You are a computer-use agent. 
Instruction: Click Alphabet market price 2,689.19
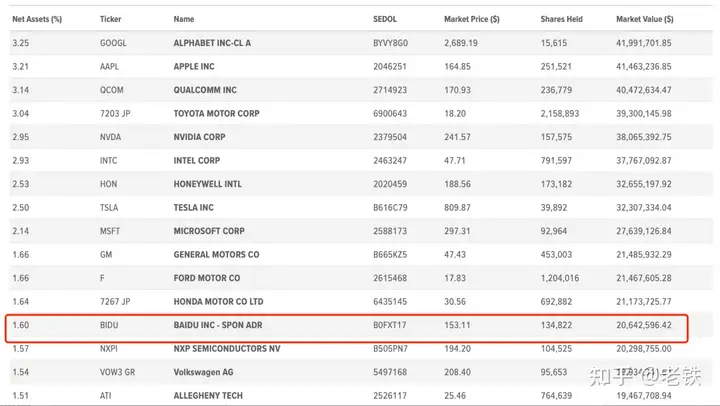pos(461,43)
